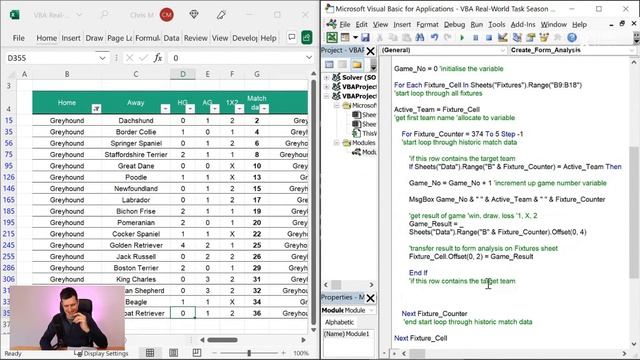The width and height of the screenshot is (640, 360).
Task: Click the CM account avatar in Excel title bar
Action: pyautogui.click(x=167, y=15)
